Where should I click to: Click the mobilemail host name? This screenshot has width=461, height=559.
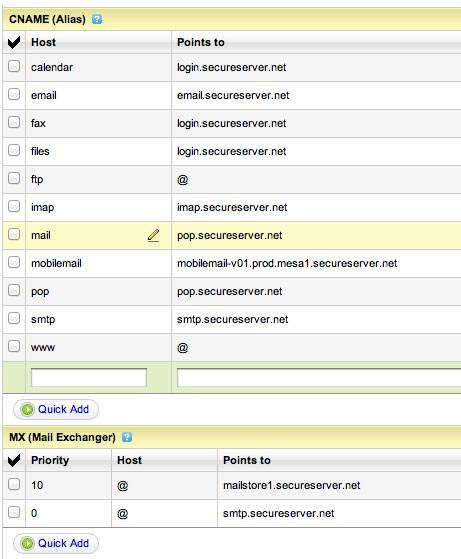point(56,263)
